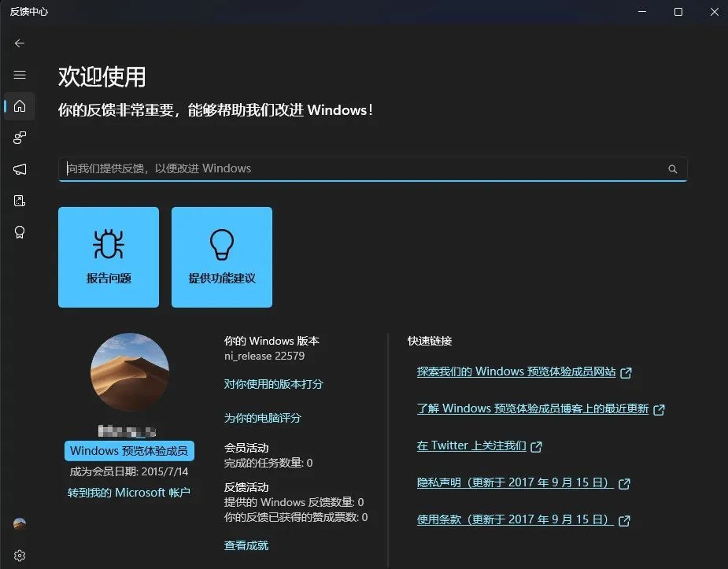The height and width of the screenshot is (569, 728).
Task: Click the ni_release 22579 version text
Action: 264,356
